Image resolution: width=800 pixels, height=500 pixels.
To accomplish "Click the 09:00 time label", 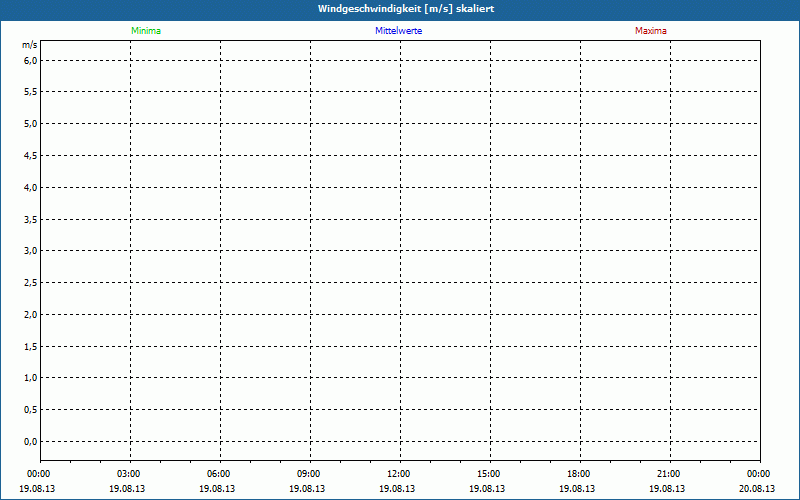I will pyautogui.click(x=308, y=474).
